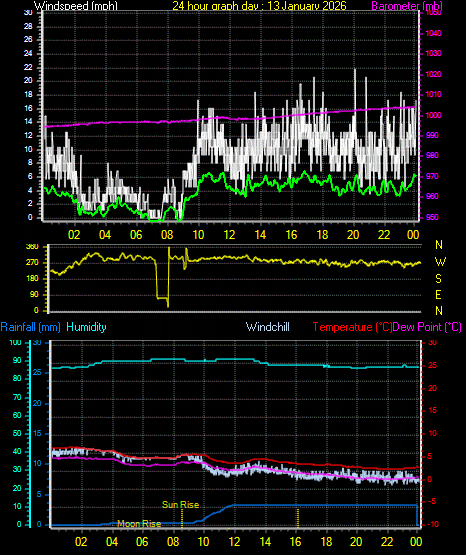Click the 970 barometer axis label
Viewport: 466px width, 555px height.
432,176
